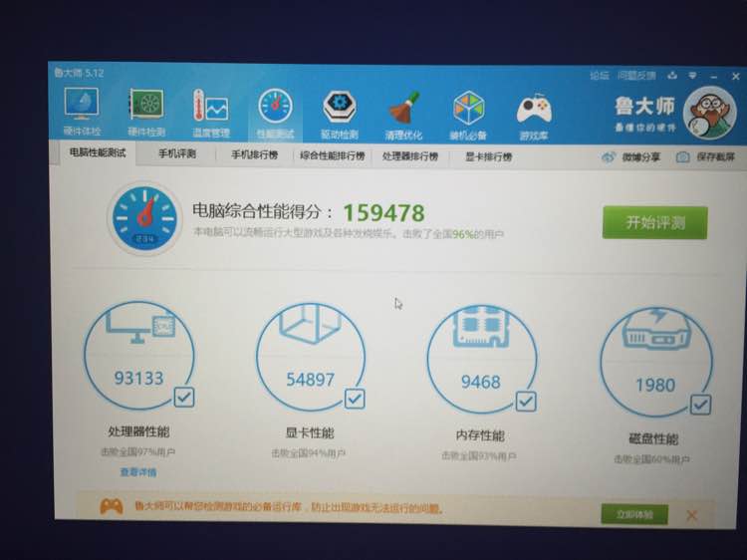
Task: Switch to the 手机评测 tab
Action: [x=177, y=153]
